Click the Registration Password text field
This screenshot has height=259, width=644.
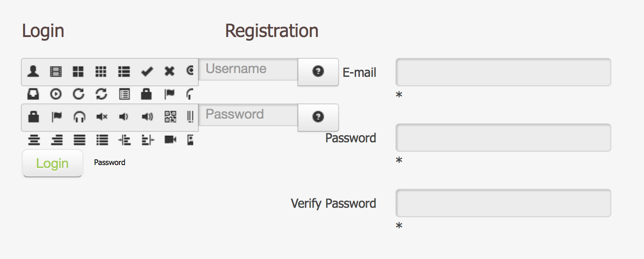(x=503, y=138)
